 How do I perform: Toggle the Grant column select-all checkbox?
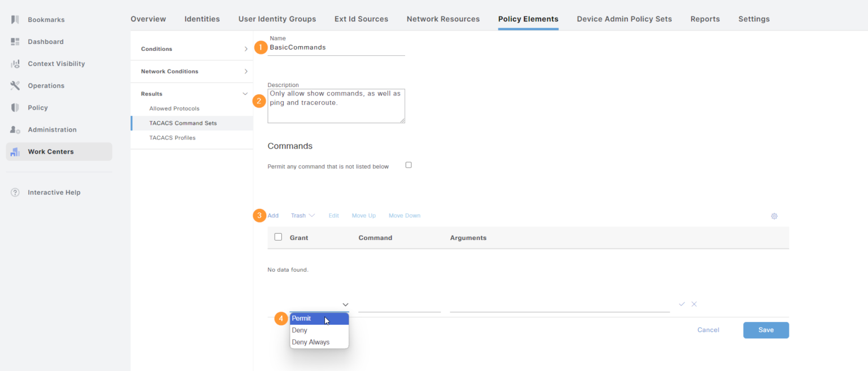pyautogui.click(x=278, y=237)
